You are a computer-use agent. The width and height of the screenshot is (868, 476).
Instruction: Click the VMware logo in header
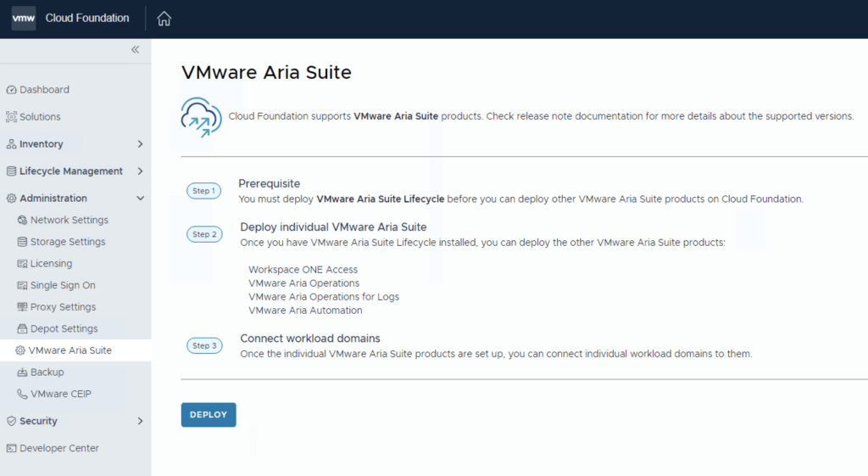click(24, 18)
